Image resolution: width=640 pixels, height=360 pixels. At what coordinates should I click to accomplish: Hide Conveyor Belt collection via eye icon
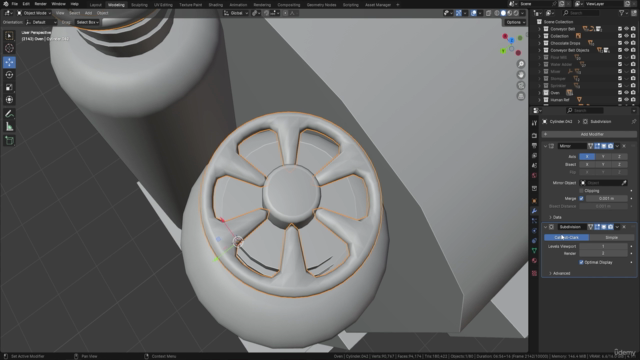coord(627,29)
